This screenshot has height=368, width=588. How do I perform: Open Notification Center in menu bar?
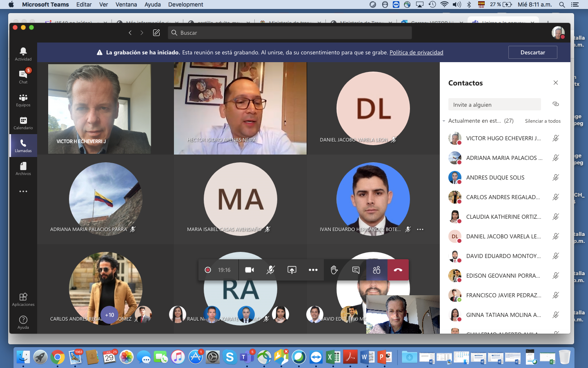[x=575, y=4]
